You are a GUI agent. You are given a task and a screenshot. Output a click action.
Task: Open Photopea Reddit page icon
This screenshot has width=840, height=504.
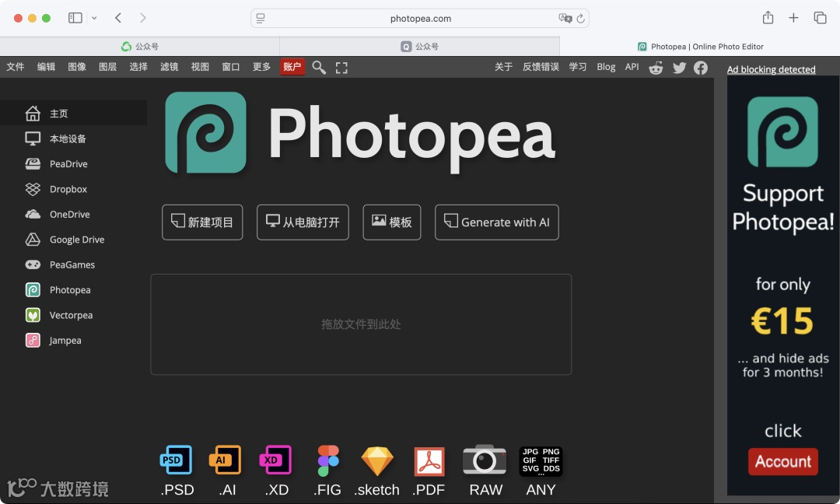pyautogui.click(x=656, y=68)
